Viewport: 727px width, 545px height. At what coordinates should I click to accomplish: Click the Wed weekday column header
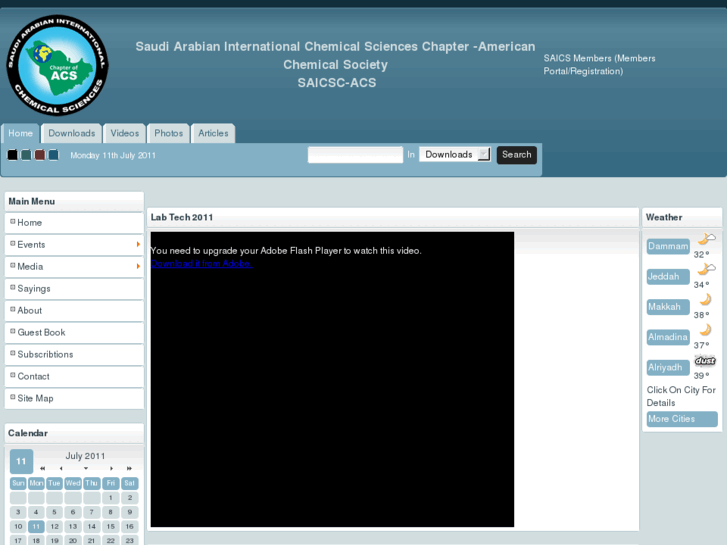tap(73, 483)
